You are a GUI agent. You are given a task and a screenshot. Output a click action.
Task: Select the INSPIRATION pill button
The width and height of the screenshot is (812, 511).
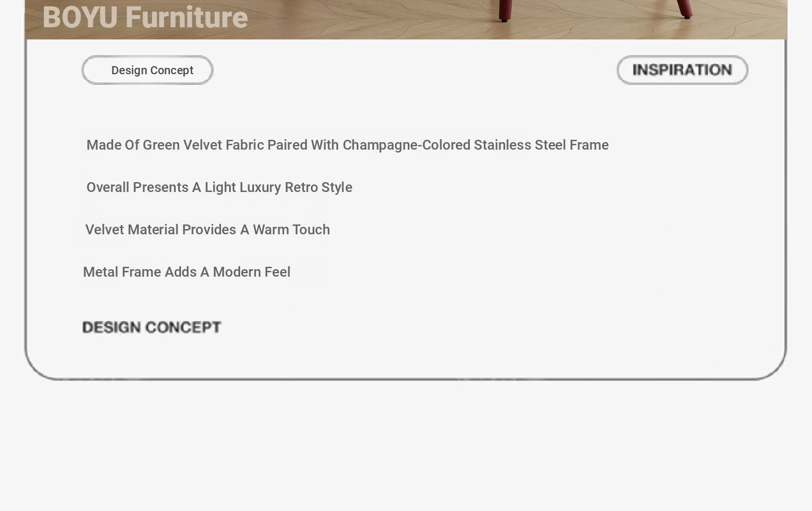(682, 70)
